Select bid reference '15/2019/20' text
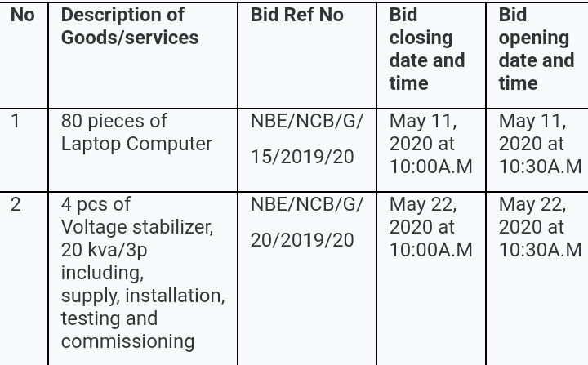Screen dimensions: 588x365 pos(302,157)
